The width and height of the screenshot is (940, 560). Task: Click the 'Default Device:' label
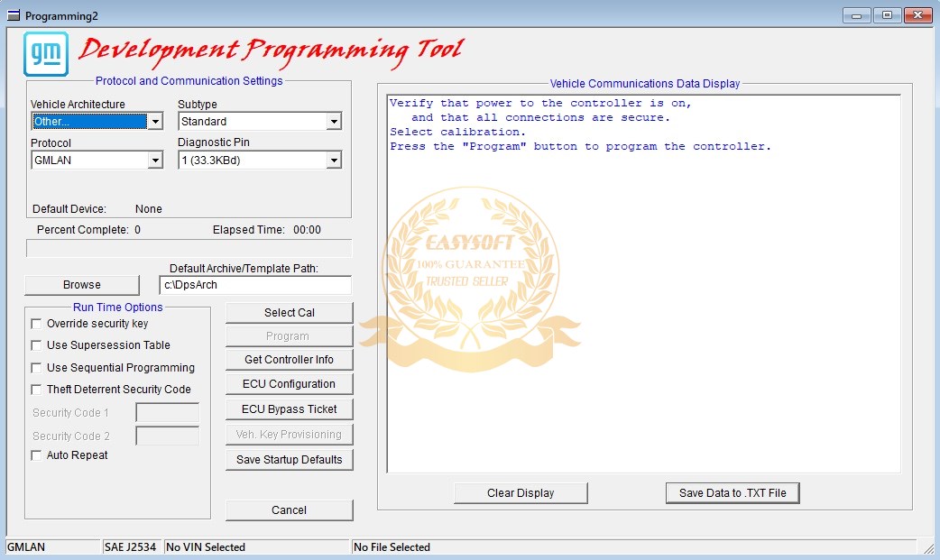69,209
